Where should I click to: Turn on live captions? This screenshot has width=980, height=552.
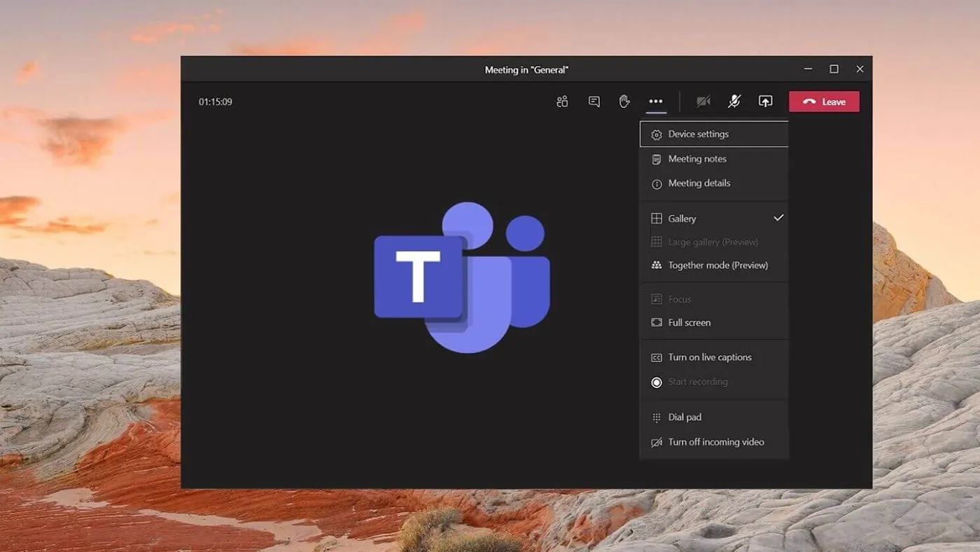[x=709, y=357]
